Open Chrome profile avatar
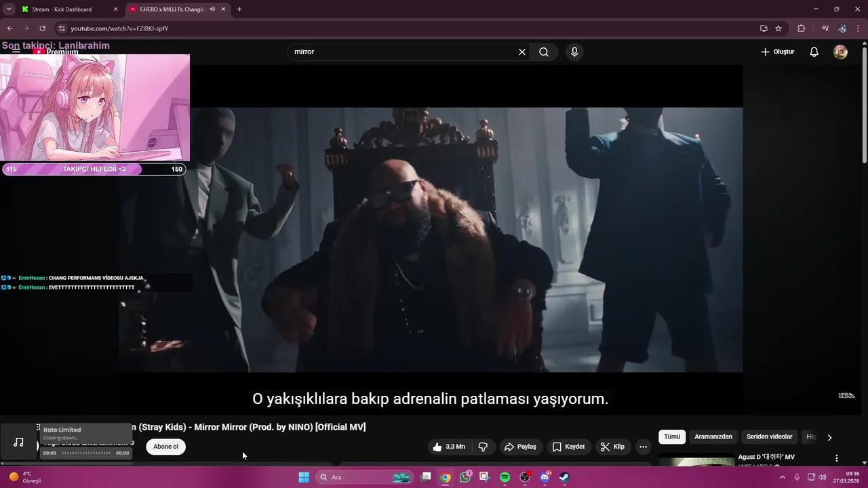 coord(842,28)
